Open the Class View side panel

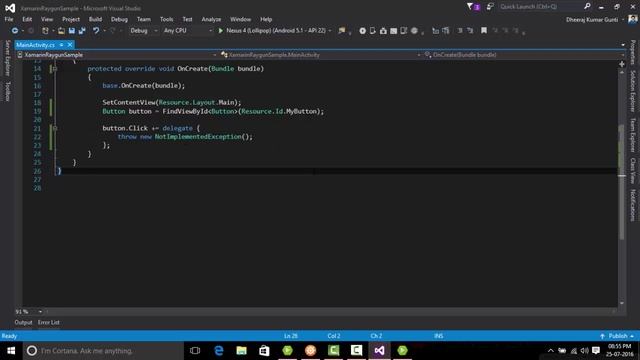pyautogui.click(x=633, y=171)
